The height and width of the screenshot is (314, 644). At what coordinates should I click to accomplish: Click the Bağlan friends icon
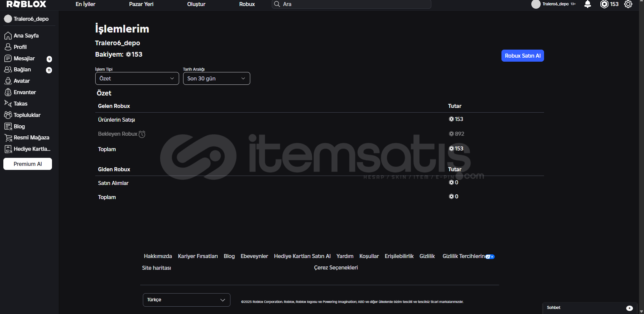8,69
